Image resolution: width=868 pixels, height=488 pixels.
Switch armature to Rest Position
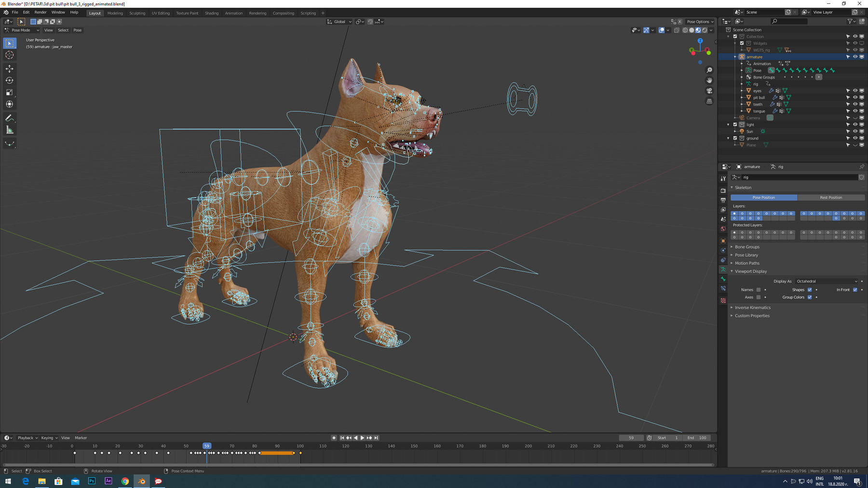tap(831, 198)
